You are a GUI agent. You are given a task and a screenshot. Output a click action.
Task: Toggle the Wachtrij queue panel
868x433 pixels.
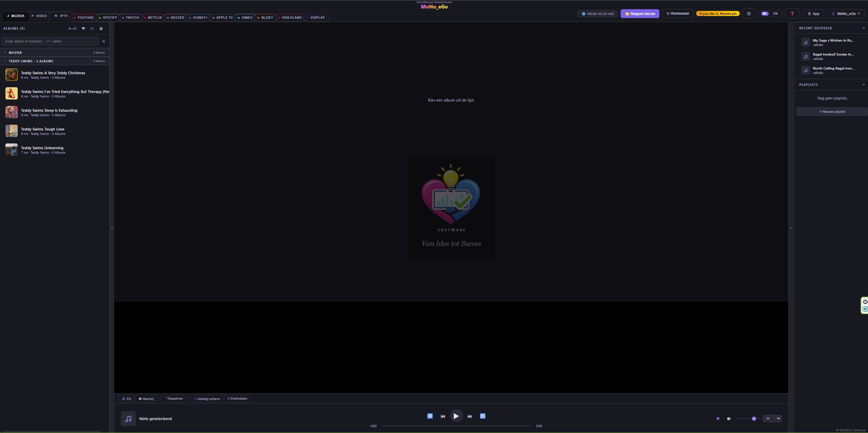click(x=146, y=399)
